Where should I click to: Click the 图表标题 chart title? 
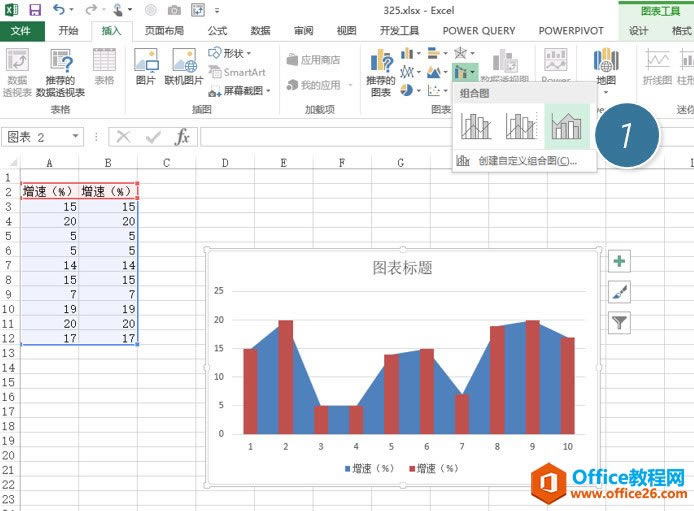click(x=402, y=267)
